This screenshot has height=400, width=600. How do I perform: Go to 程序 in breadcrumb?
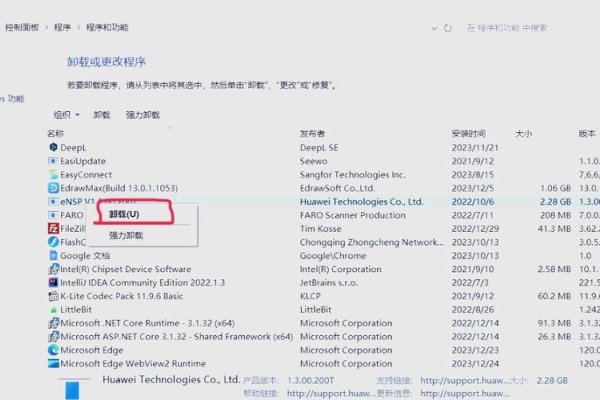click(62, 27)
